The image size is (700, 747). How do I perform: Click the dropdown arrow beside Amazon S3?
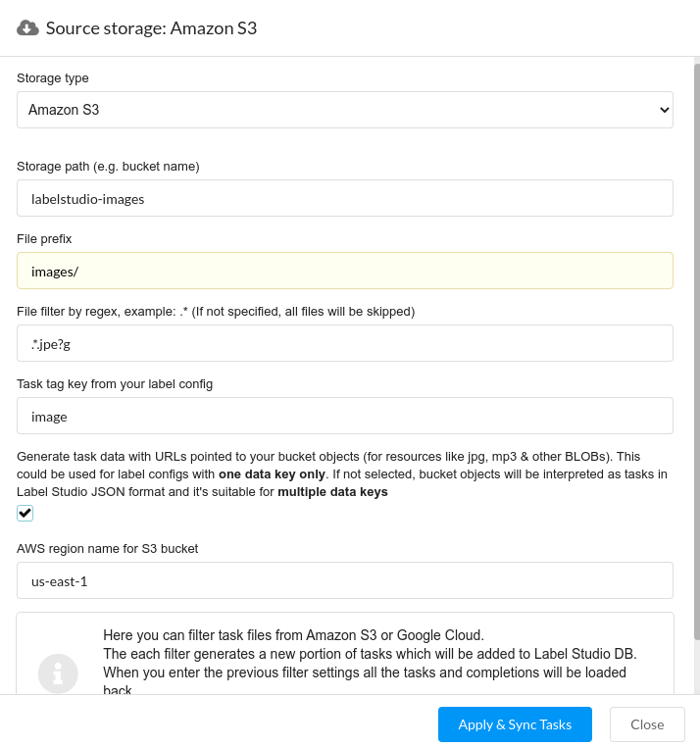click(665, 110)
